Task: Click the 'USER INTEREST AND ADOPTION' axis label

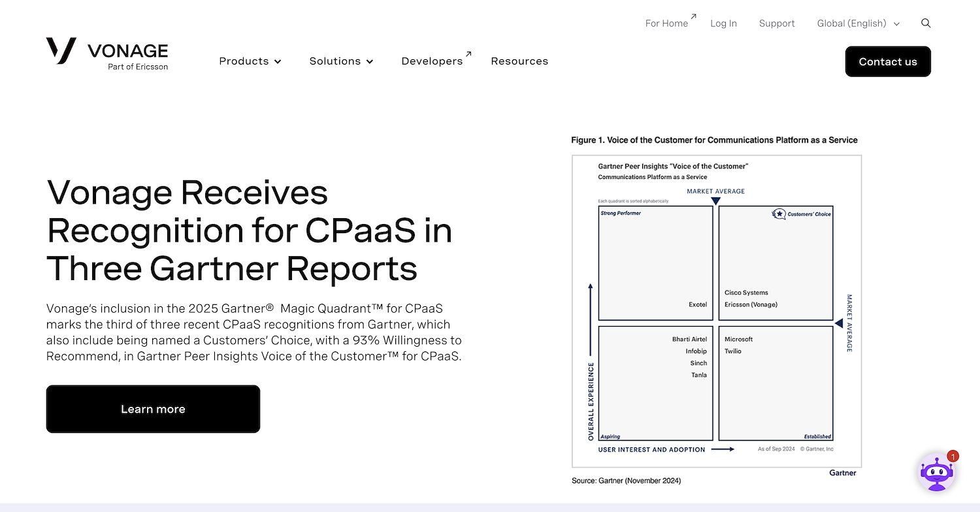Action: tap(651, 449)
